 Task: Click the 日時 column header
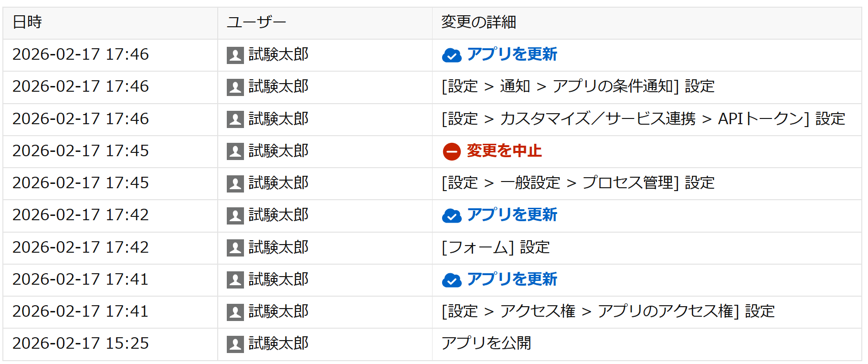coord(27,22)
